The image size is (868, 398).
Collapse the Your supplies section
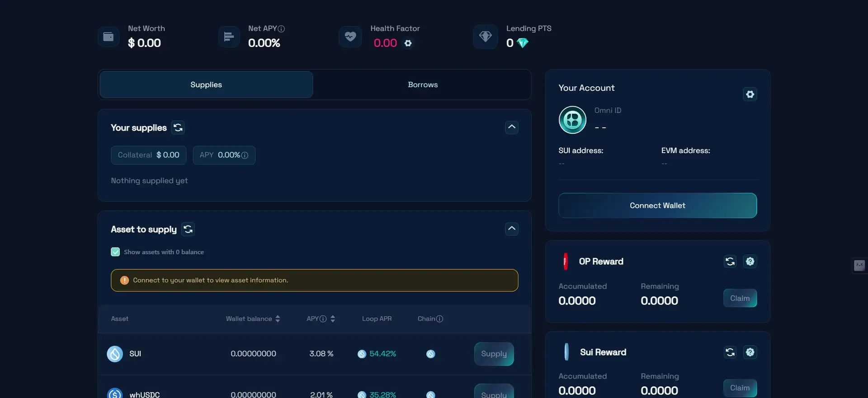point(511,127)
